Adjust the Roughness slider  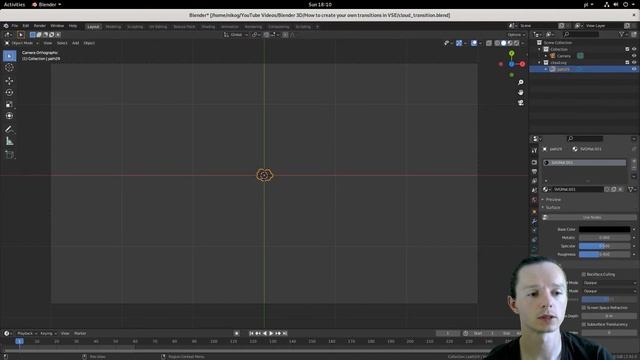click(x=604, y=254)
